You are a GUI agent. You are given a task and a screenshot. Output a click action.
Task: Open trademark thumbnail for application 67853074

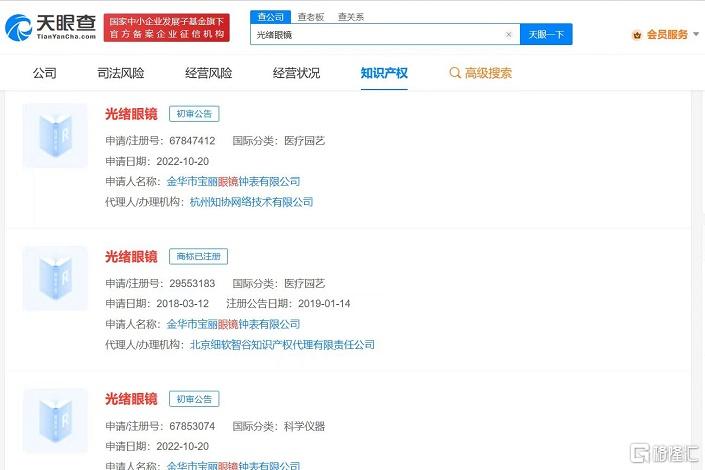(55, 421)
